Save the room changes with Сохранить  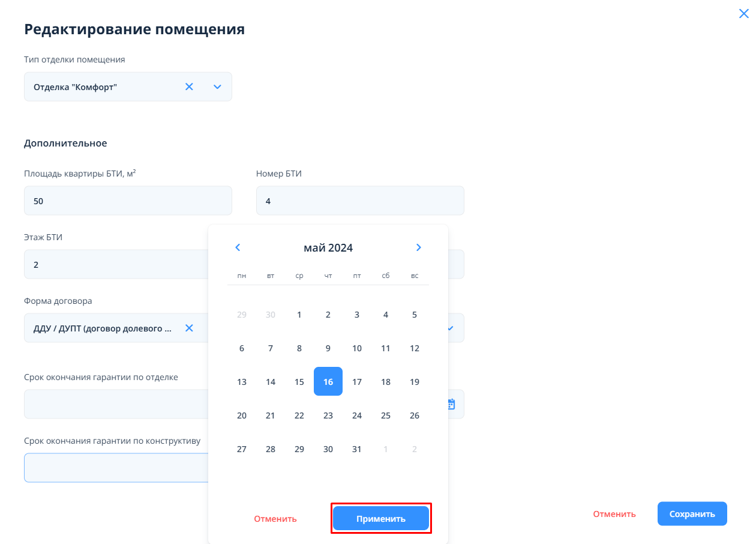[x=692, y=514]
